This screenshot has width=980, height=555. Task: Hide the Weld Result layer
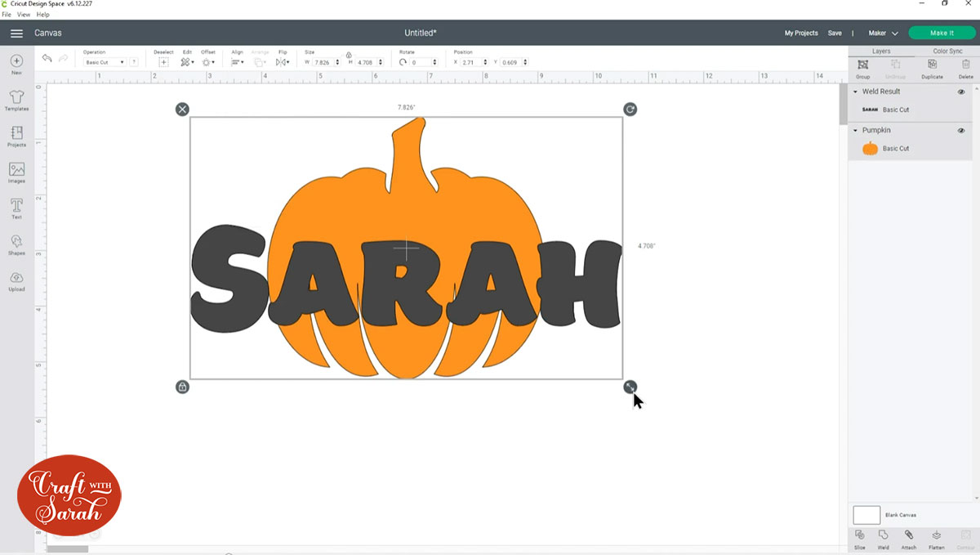(x=961, y=92)
